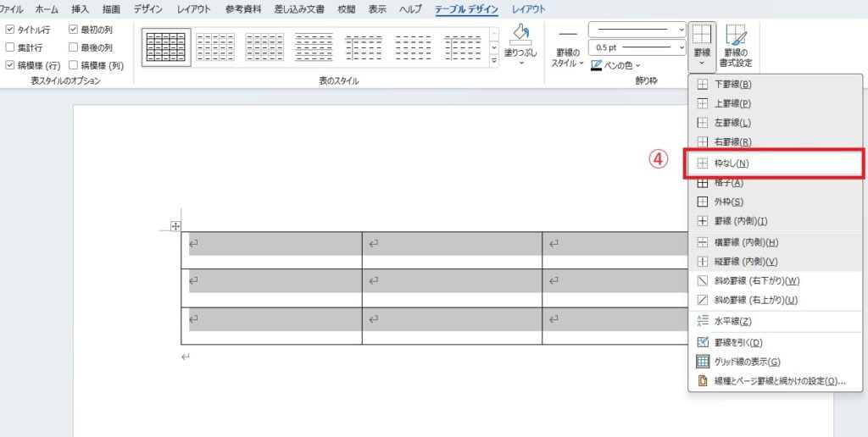The height and width of the screenshot is (437, 868).
Task: Select 横罫線 (内側) horizontal inside border
Action: 775,242
